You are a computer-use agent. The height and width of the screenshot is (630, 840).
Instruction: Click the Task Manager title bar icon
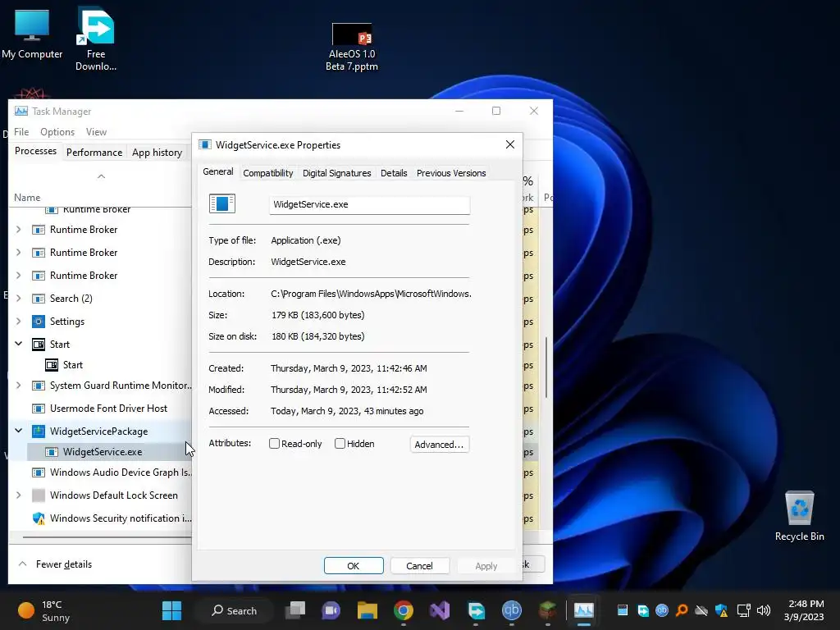(21, 112)
